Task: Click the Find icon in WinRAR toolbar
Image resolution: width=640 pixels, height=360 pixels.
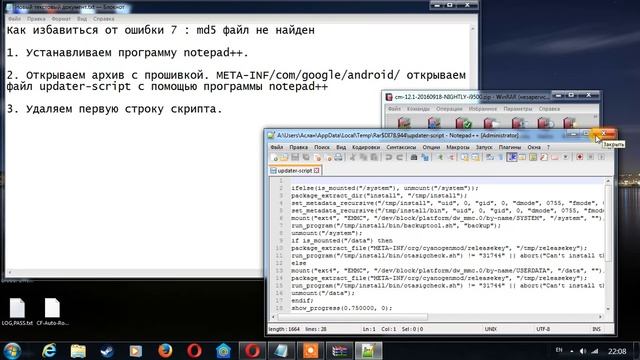Action: click(545, 122)
